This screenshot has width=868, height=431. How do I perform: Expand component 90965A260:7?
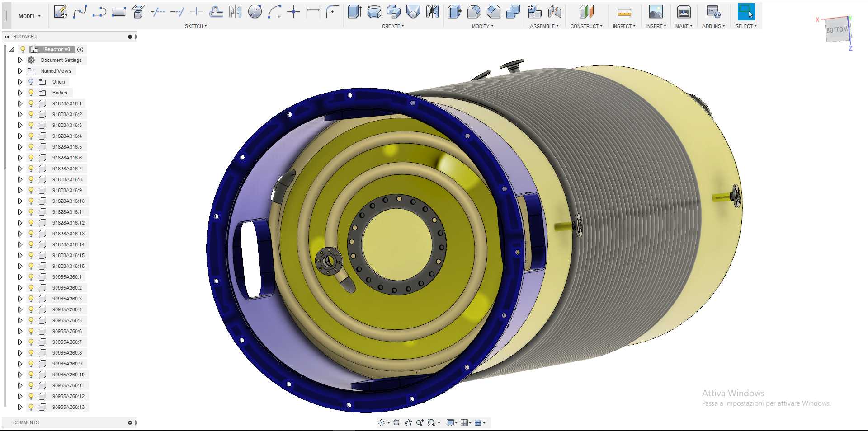(20, 342)
